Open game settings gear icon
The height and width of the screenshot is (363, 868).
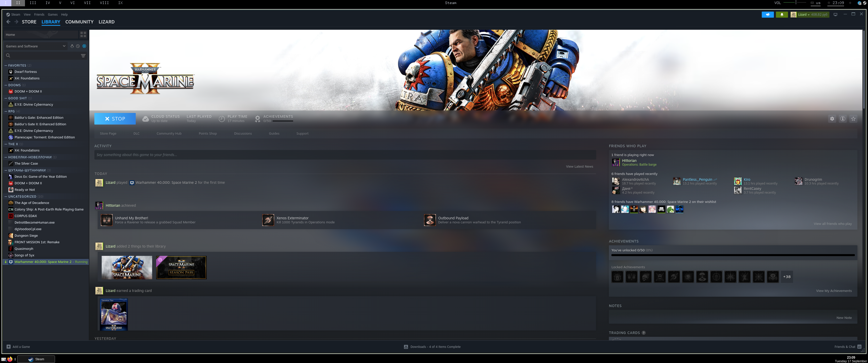832,119
